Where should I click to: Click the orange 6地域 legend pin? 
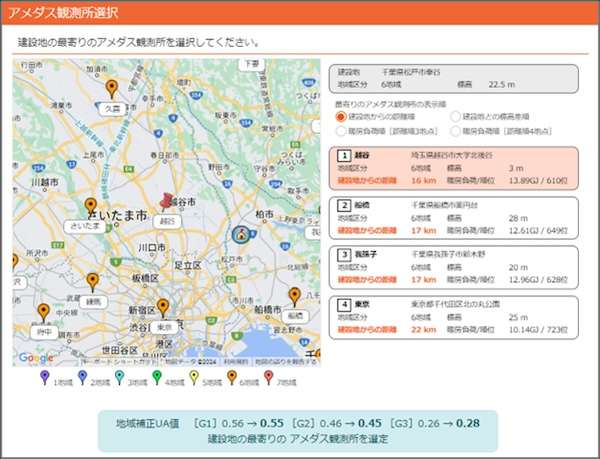(232, 377)
